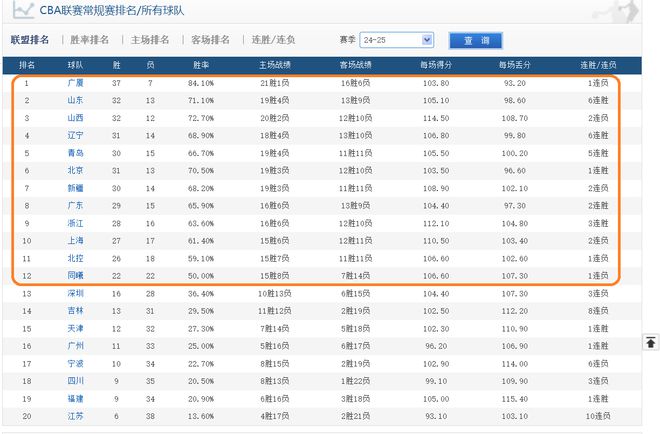Click the 每场得分 column header
The height and width of the screenshot is (434, 660).
click(x=436, y=65)
